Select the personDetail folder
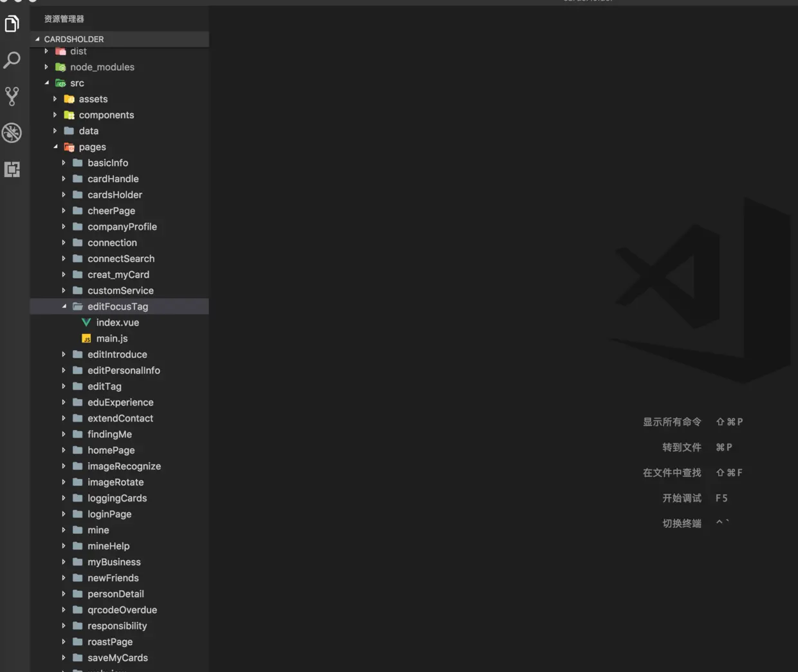The height and width of the screenshot is (672, 798). 120,594
